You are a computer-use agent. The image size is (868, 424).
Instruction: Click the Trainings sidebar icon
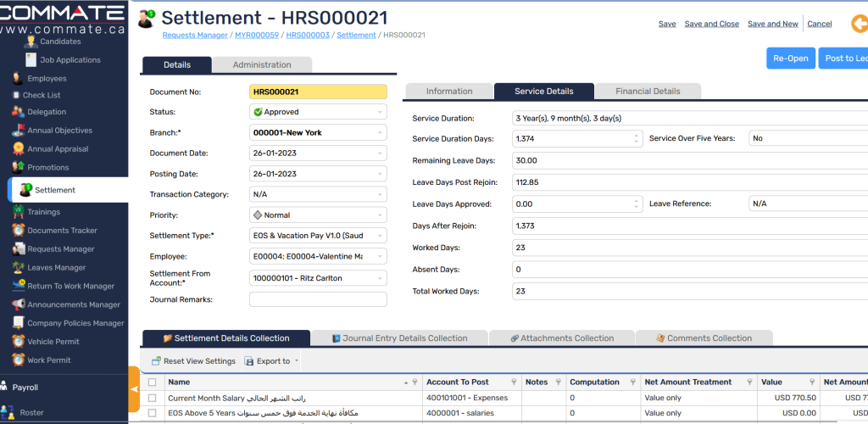coord(18,212)
